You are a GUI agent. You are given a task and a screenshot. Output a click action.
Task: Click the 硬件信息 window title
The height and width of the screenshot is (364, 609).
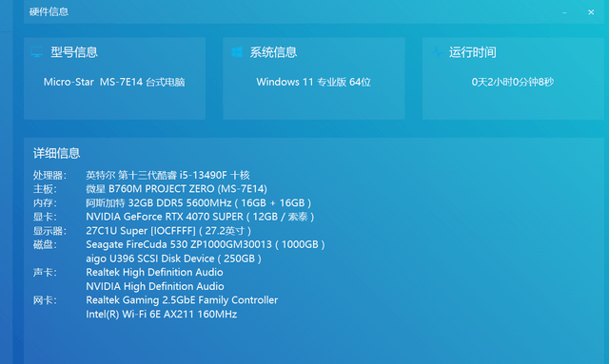coord(49,12)
